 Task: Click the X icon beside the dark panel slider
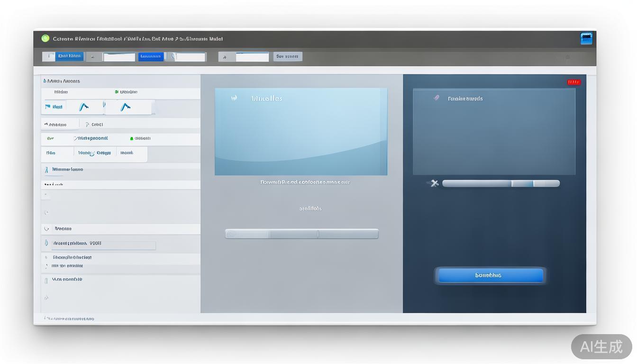tap(434, 183)
